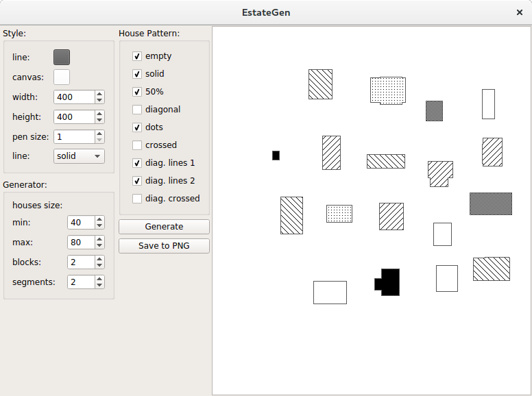Close the EstateGen window
The height and width of the screenshot is (396, 532).
coord(520,12)
